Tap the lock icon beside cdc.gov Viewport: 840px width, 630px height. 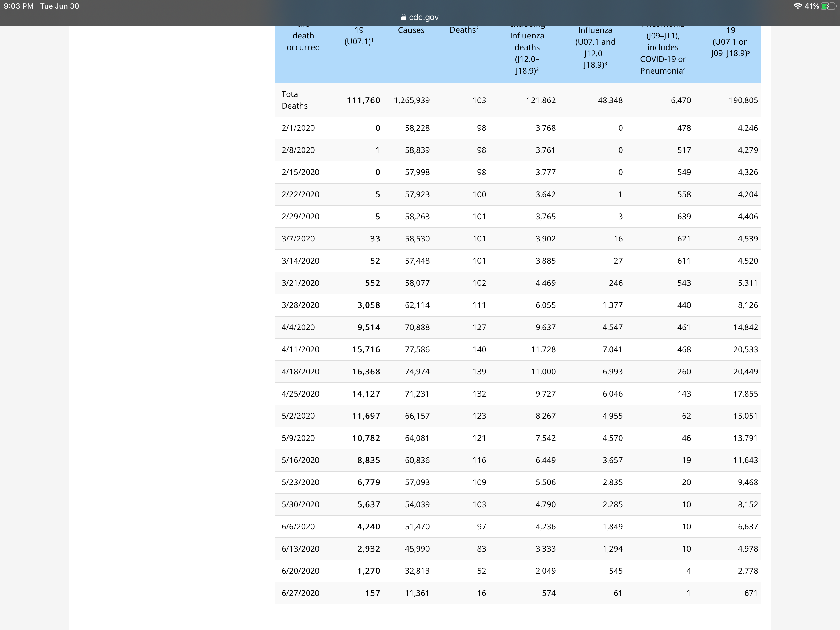point(403,17)
